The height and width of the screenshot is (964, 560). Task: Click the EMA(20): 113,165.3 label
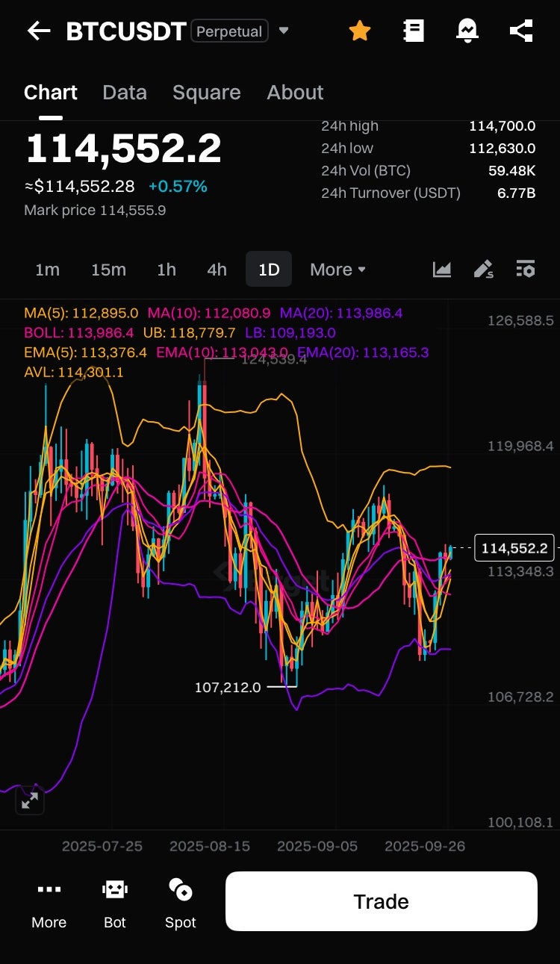[x=363, y=352]
